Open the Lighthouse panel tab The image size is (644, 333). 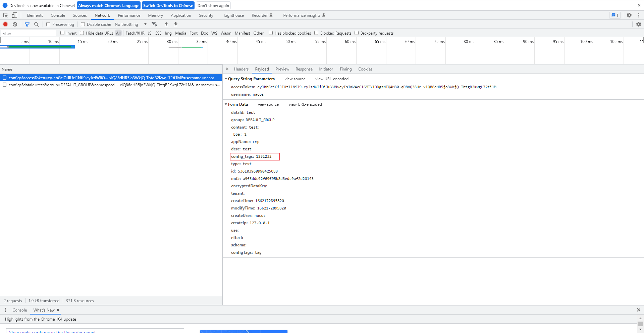234,15
